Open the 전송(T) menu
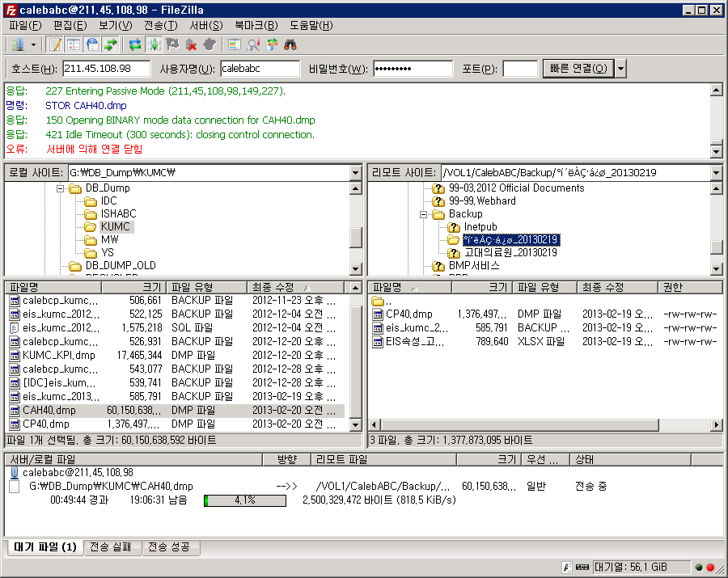Viewport: 728px width, 578px height. pos(161,26)
